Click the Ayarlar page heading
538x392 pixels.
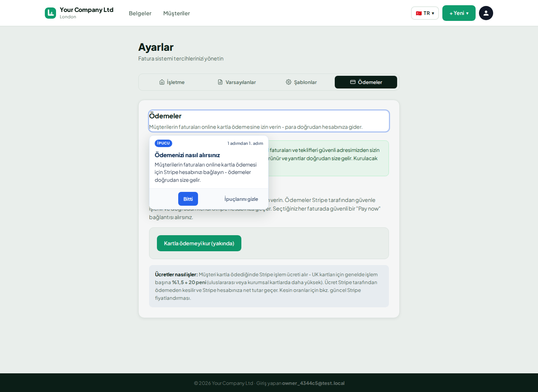pyautogui.click(x=156, y=47)
